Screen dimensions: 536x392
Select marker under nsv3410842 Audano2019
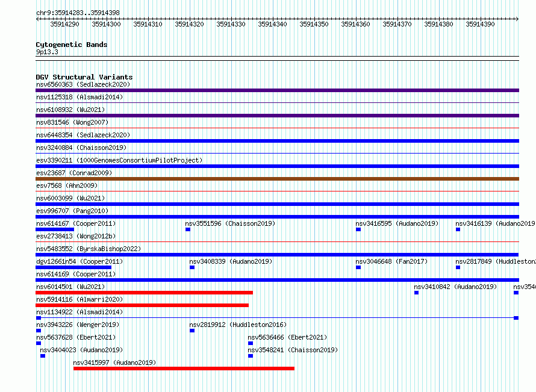tap(416, 293)
